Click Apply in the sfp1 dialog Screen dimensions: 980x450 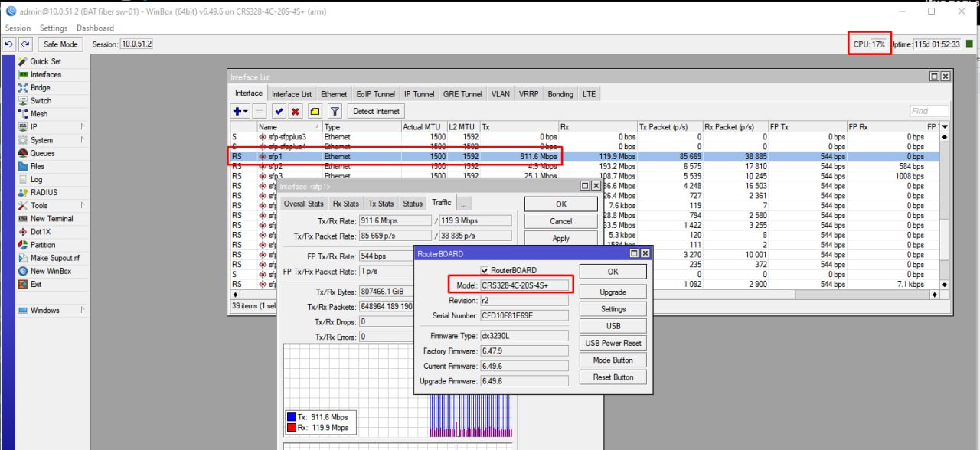[x=561, y=238]
